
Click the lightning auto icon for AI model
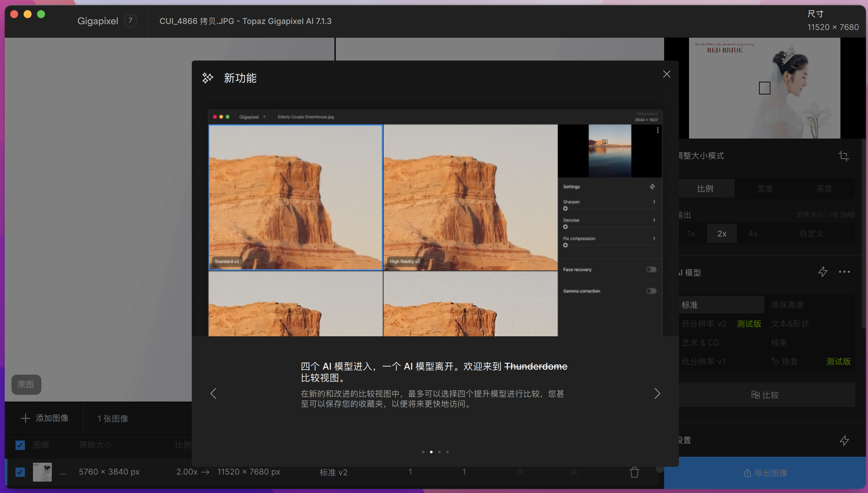[823, 272]
